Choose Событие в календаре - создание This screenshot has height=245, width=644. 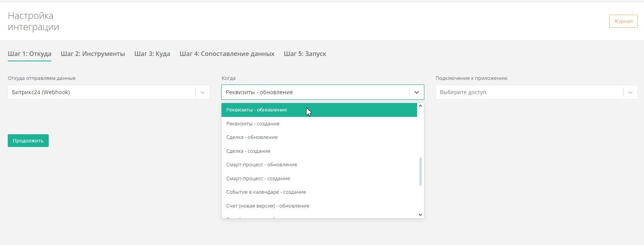pyautogui.click(x=266, y=192)
